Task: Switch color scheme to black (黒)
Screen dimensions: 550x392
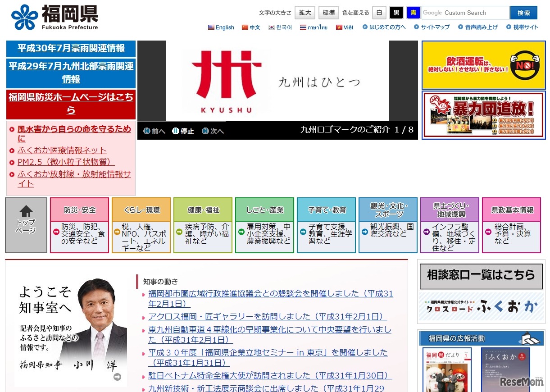Action: (x=396, y=13)
